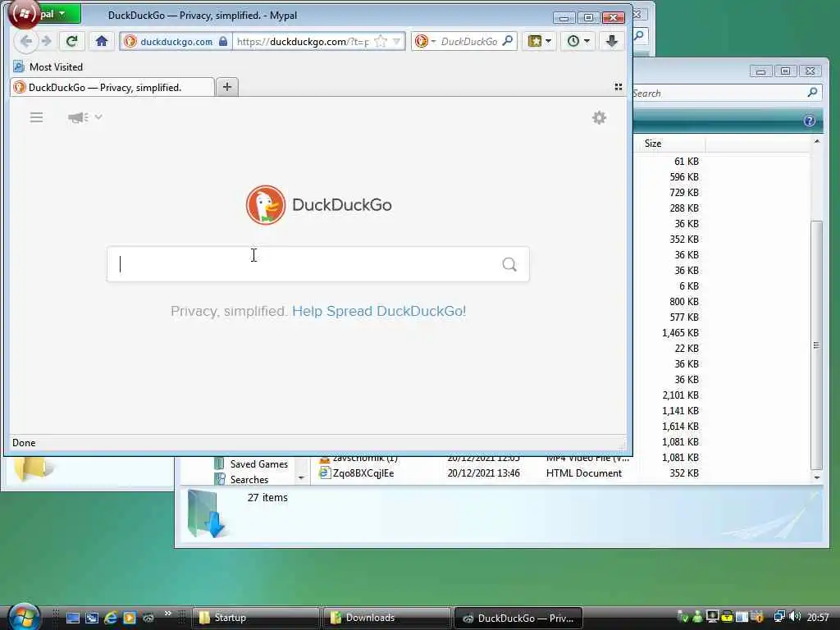Follow the Help Spread DuckDuckGo! link
This screenshot has width=840, height=630.
click(379, 311)
